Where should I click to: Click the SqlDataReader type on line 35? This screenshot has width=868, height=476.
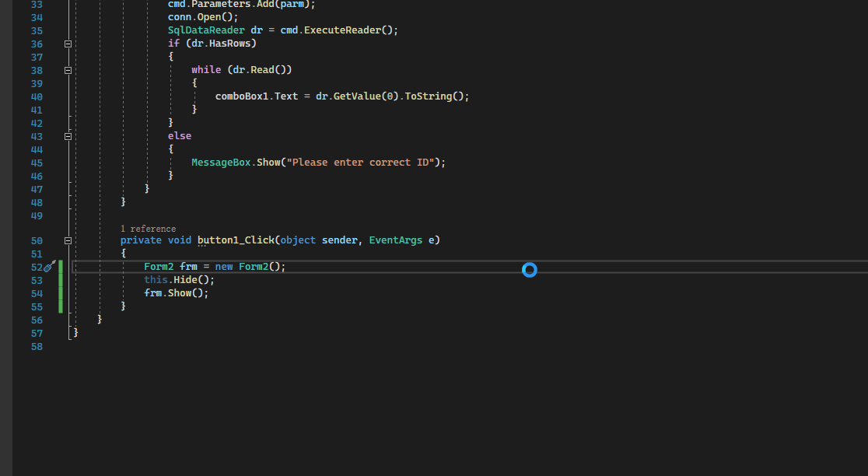point(206,30)
